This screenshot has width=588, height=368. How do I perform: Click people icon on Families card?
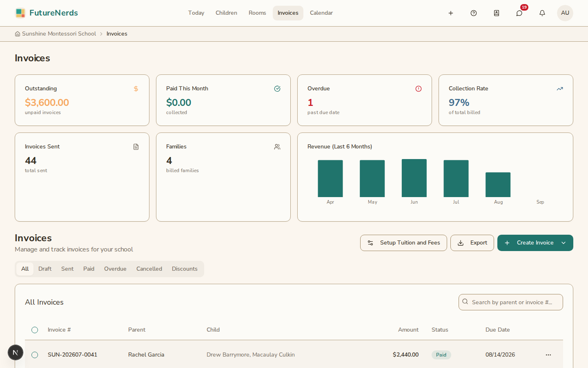coord(277,147)
